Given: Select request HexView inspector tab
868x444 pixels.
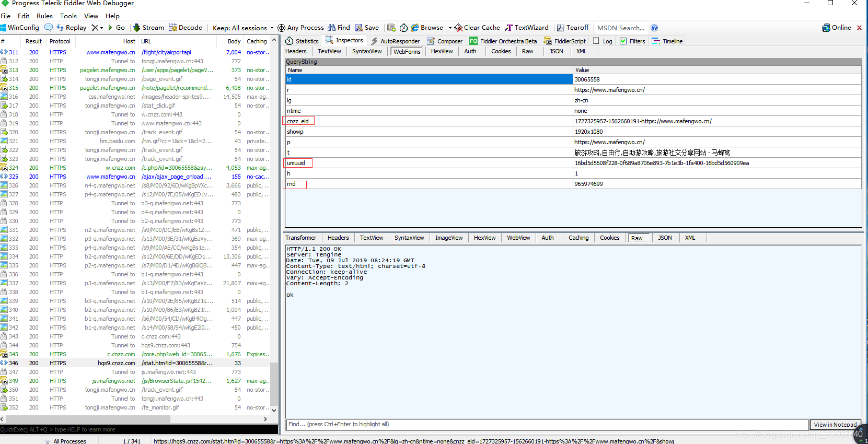Looking at the screenshot, I should click(x=442, y=51).
